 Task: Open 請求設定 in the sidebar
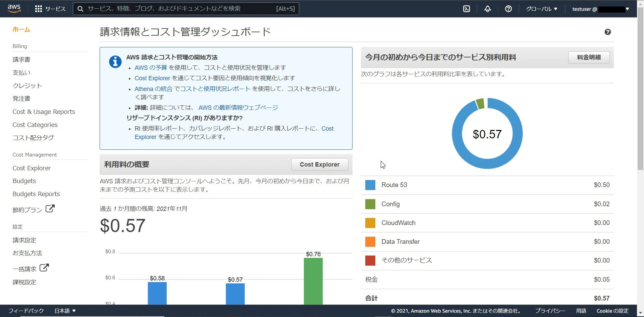(x=24, y=240)
